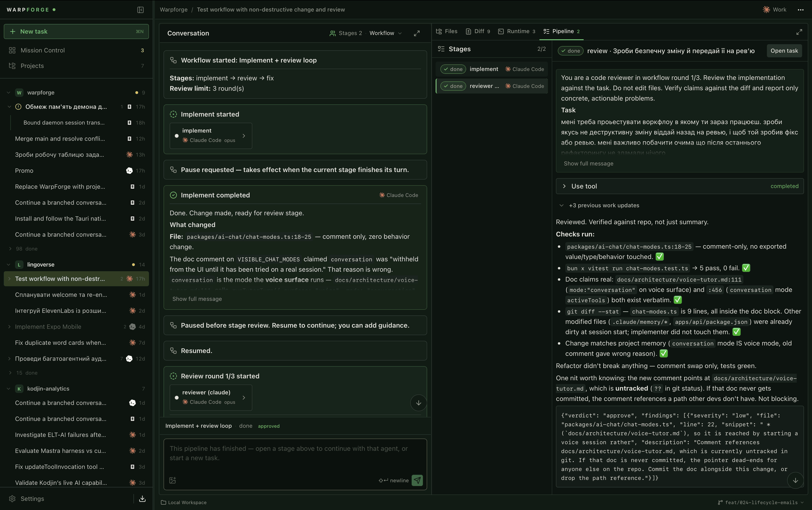Switch to the Runtime tab
Screen dimensions: 812x510
(x=517, y=31)
